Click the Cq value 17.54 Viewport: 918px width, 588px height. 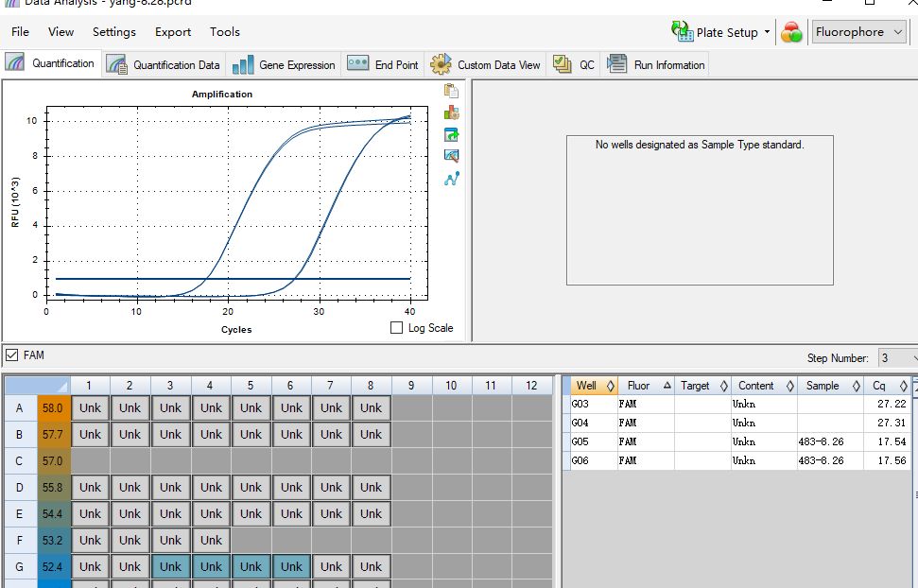coord(892,441)
